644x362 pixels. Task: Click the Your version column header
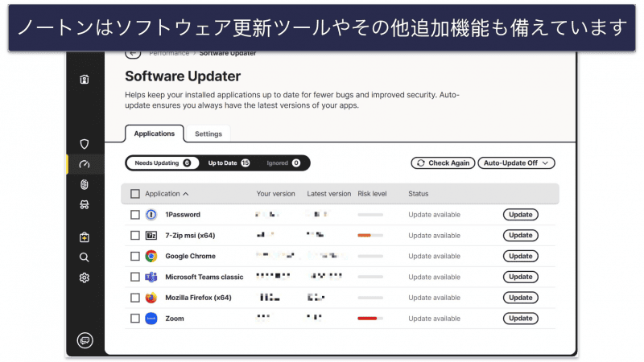click(275, 194)
